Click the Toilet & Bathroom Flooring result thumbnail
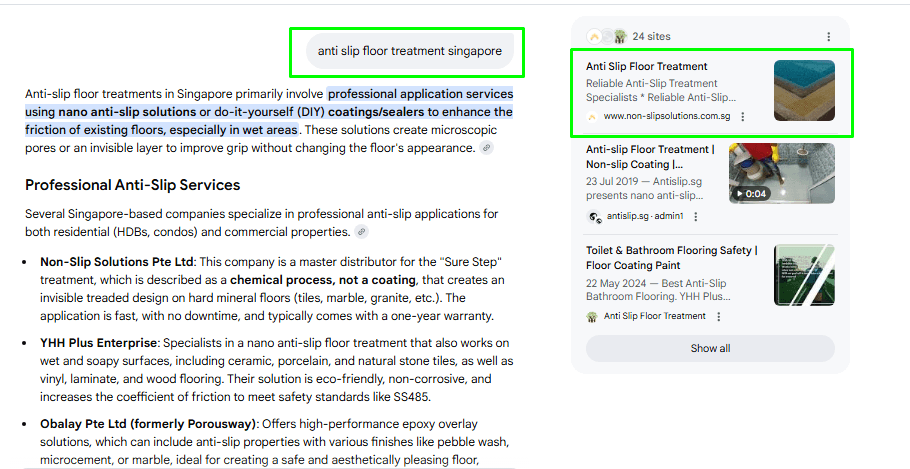Screen dimensions: 910x469 [x=804, y=275]
